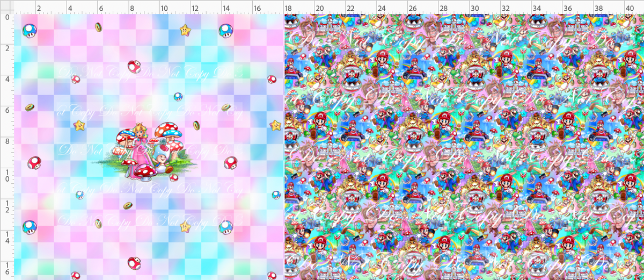The width and height of the screenshot is (644, 280).
Task: Click the 36 mark on horizontal ruler
Action: [x=568, y=9]
